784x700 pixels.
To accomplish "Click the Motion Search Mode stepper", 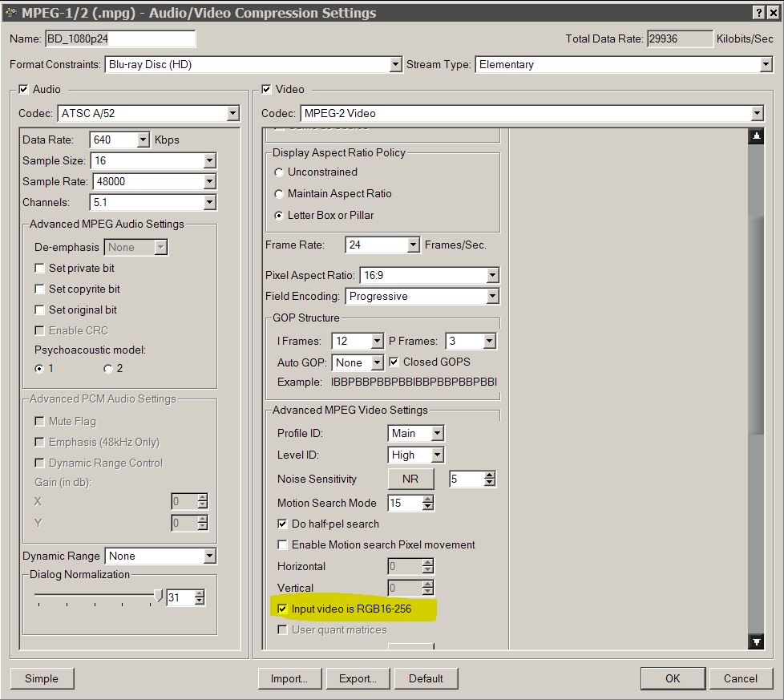I will tap(428, 503).
